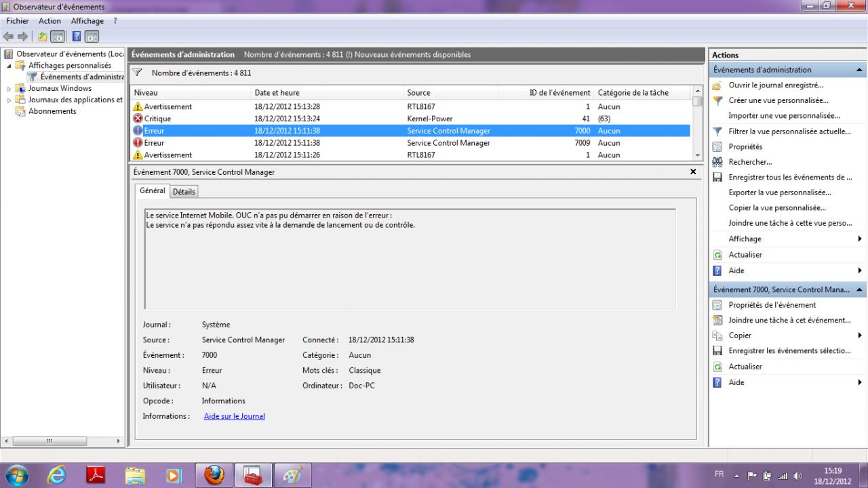Image resolution: width=868 pixels, height=488 pixels.
Task: Select the Erreur event with ID 7009
Action: click(410, 143)
